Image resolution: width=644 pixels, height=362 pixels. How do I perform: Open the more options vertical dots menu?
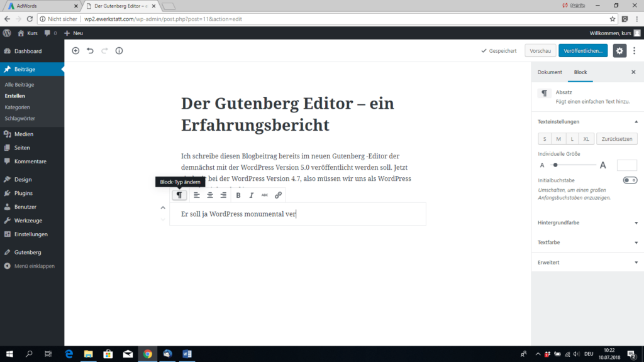[x=634, y=51]
